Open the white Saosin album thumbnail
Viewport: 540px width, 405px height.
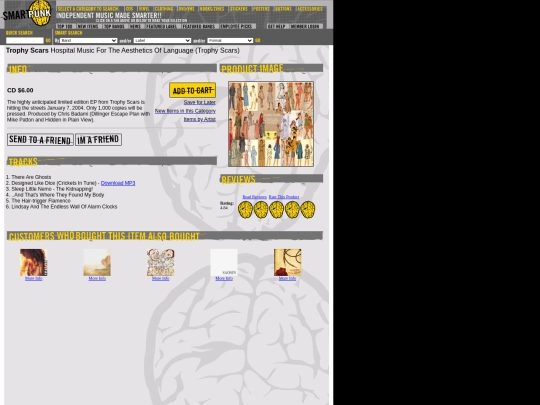pos(224,262)
